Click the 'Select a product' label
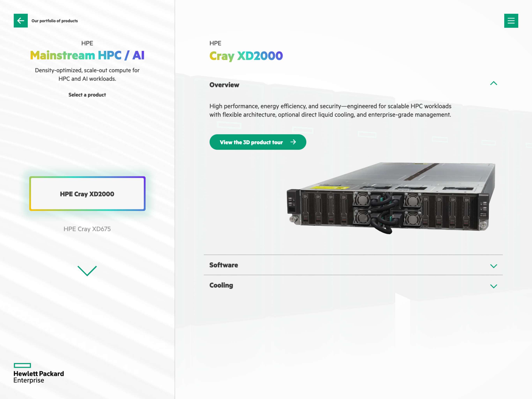 (x=87, y=95)
